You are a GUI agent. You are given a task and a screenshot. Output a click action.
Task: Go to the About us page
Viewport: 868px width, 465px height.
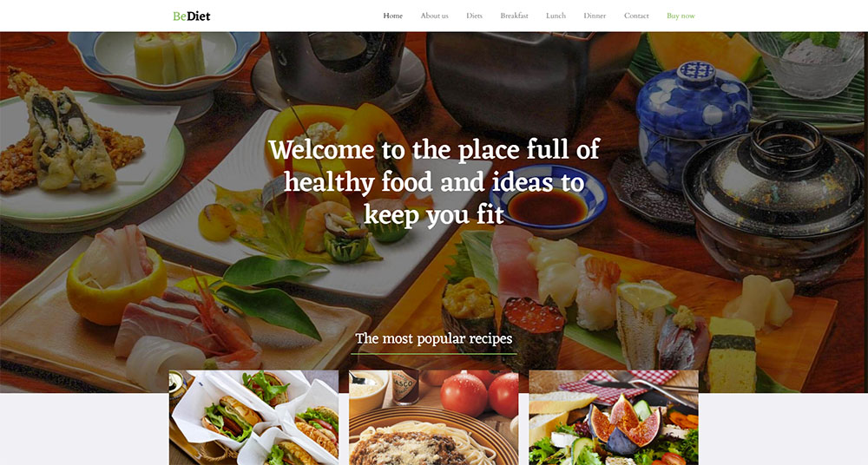coord(435,16)
